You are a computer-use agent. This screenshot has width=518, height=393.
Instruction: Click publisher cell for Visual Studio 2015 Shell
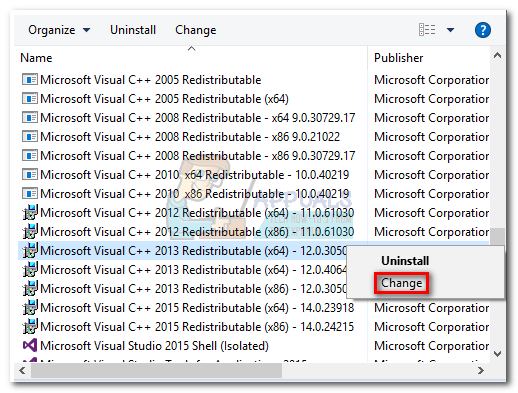pyautogui.click(x=431, y=346)
